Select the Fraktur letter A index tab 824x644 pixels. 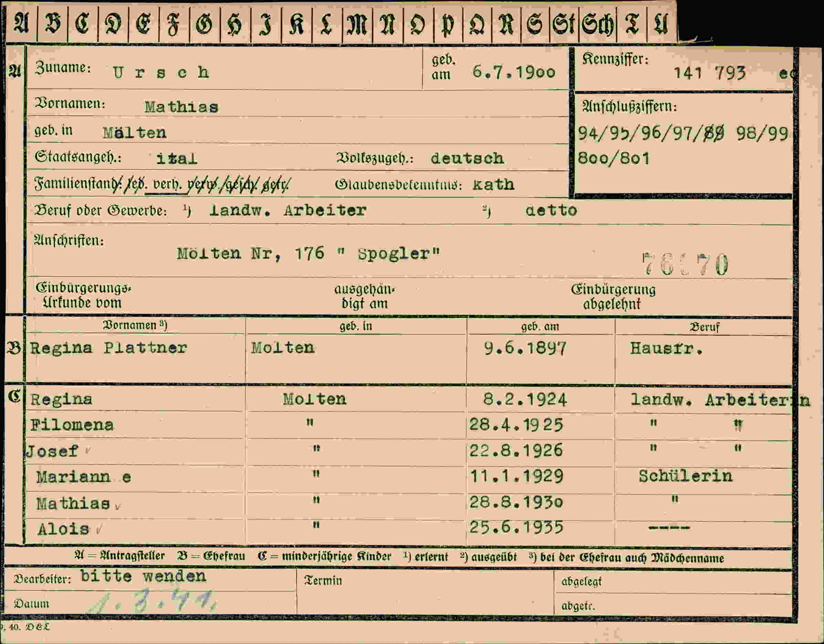pyautogui.click(x=21, y=23)
